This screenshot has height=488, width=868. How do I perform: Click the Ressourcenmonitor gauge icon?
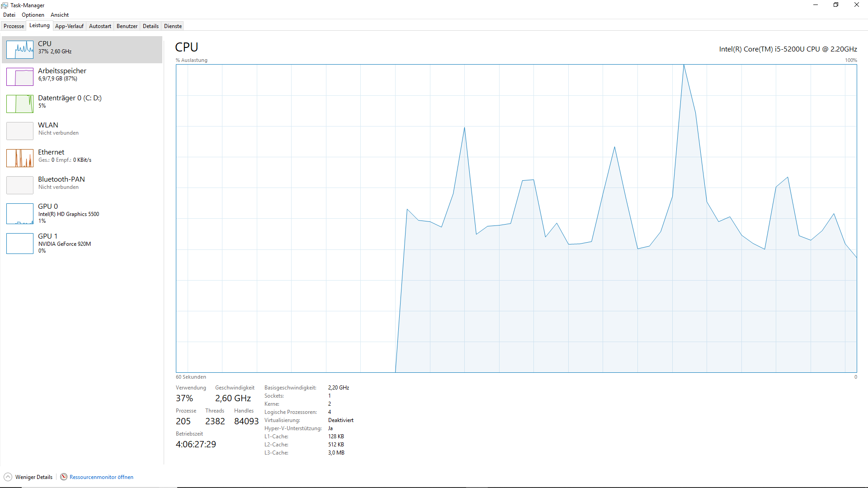pos(64,477)
